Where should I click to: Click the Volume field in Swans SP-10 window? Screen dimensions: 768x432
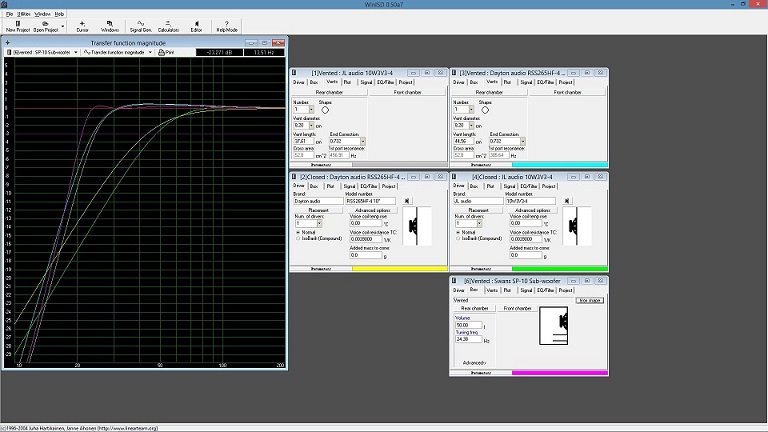pyautogui.click(x=468, y=325)
